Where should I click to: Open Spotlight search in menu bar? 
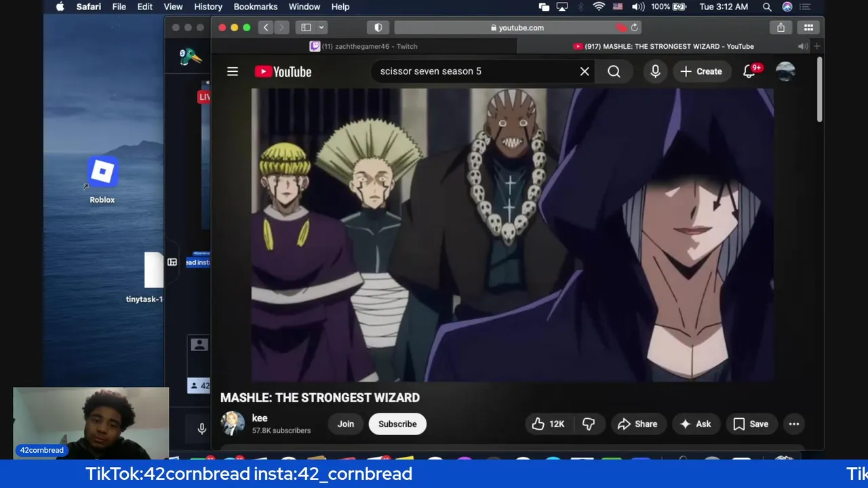pos(767,7)
